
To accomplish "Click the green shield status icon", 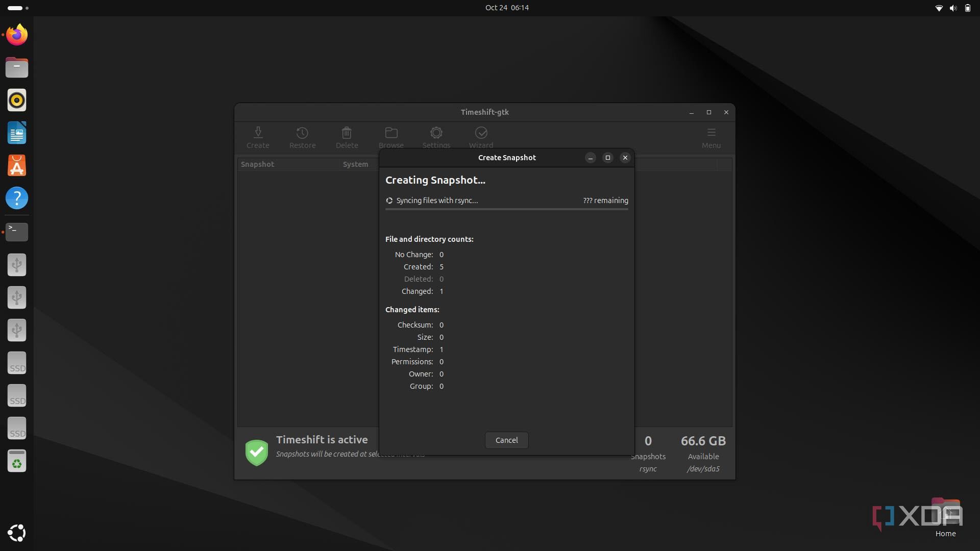I will 257,453.
